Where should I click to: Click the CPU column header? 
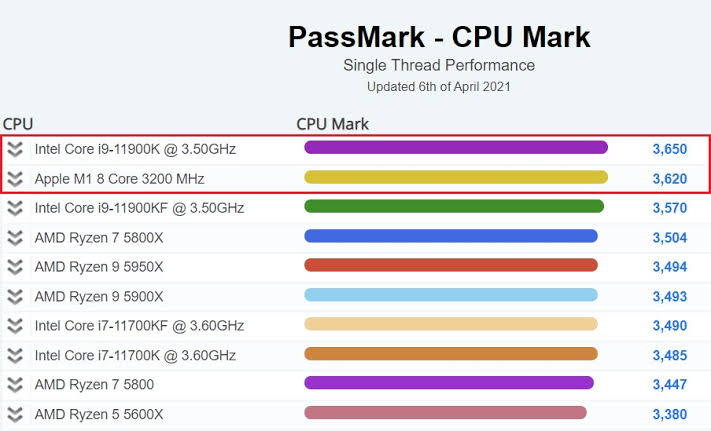[x=18, y=124]
